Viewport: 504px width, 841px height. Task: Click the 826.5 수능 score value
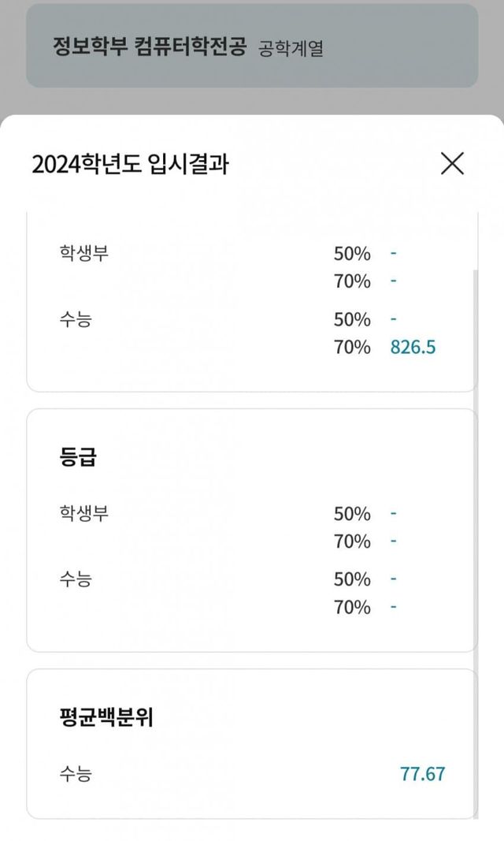413,347
